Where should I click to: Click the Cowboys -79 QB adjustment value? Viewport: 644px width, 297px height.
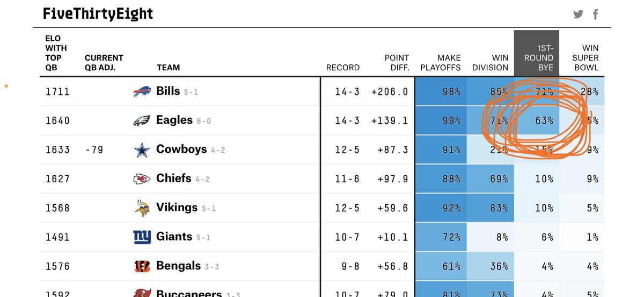pos(95,150)
